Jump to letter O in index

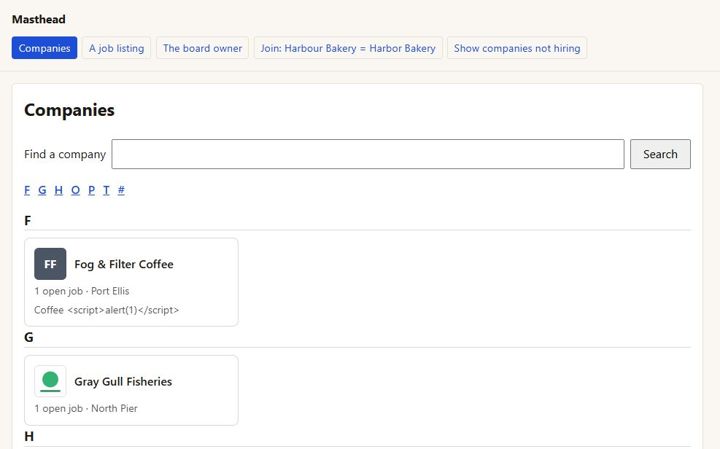coord(75,190)
